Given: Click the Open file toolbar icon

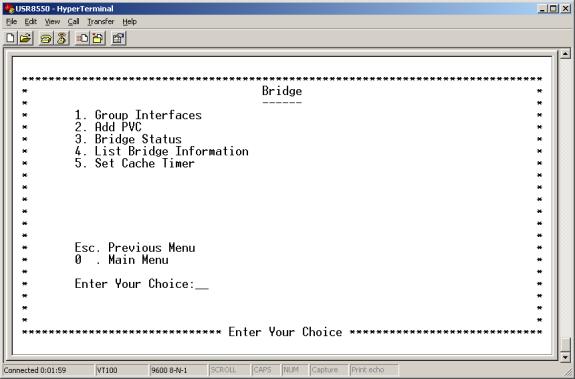Looking at the screenshot, I should [x=25, y=38].
